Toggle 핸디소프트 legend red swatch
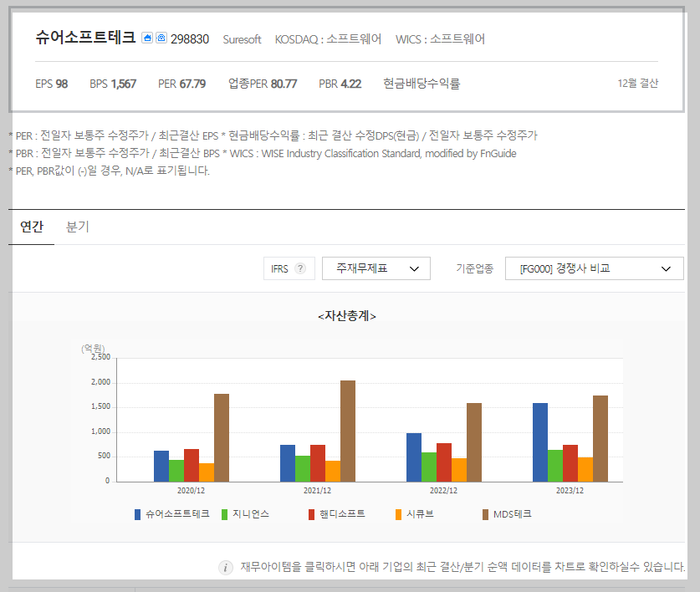This screenshot has height=592, width=700. 312,514
